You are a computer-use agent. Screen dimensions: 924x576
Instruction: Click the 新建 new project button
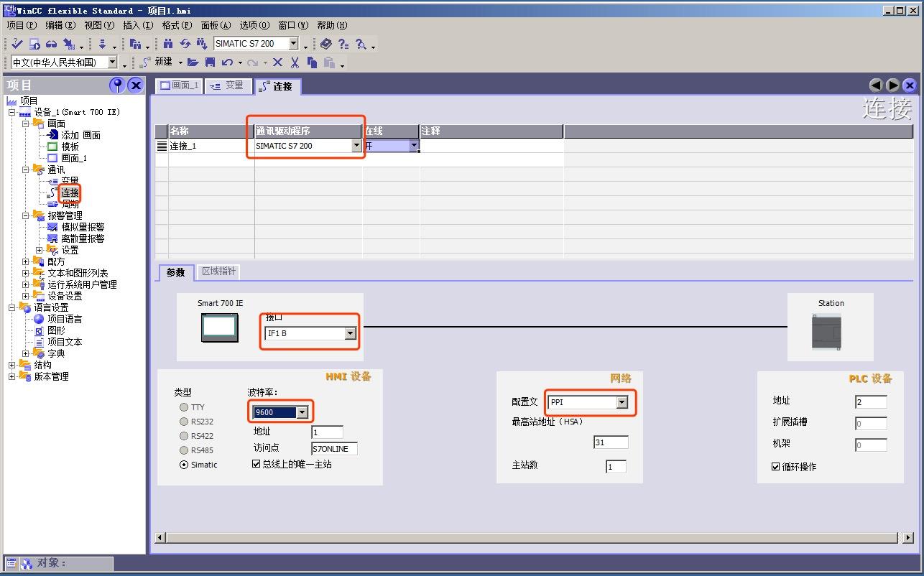pyautogui.click(x=156, y=62)
